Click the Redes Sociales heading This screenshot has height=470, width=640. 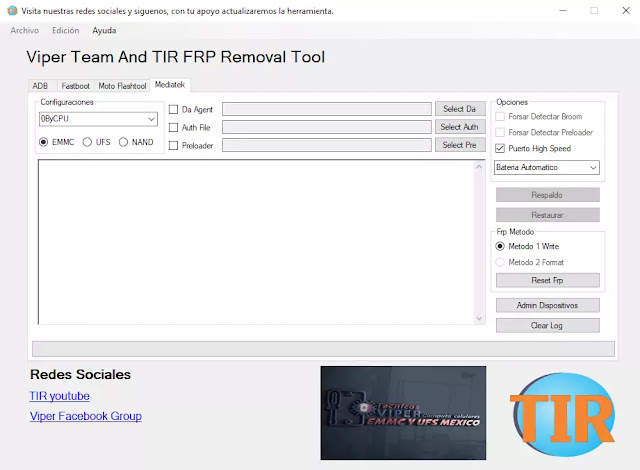click(80, 375)
